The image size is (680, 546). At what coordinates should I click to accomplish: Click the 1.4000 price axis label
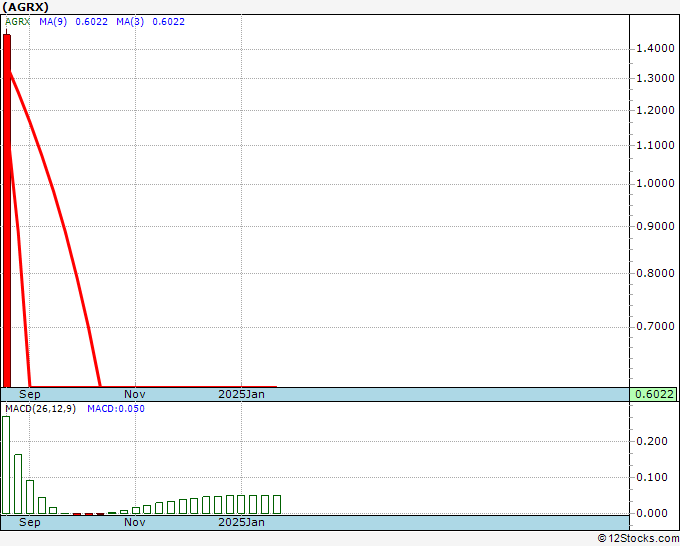655,48
